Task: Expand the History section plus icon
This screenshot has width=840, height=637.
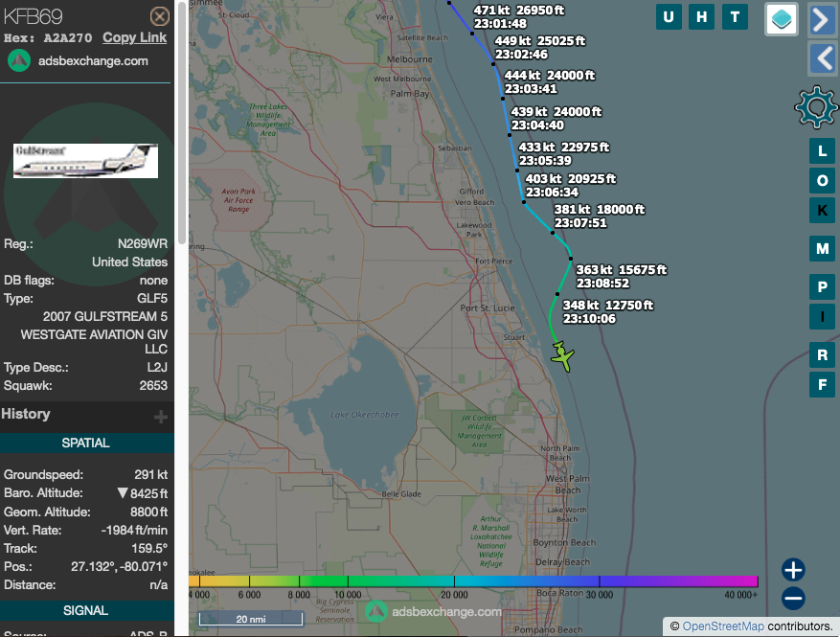Action: pos(161,417)
